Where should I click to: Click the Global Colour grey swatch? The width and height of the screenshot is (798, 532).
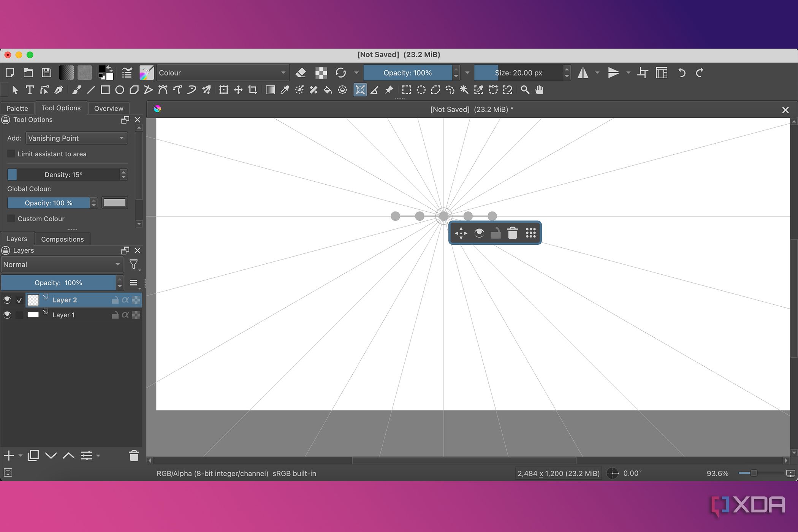114,203
